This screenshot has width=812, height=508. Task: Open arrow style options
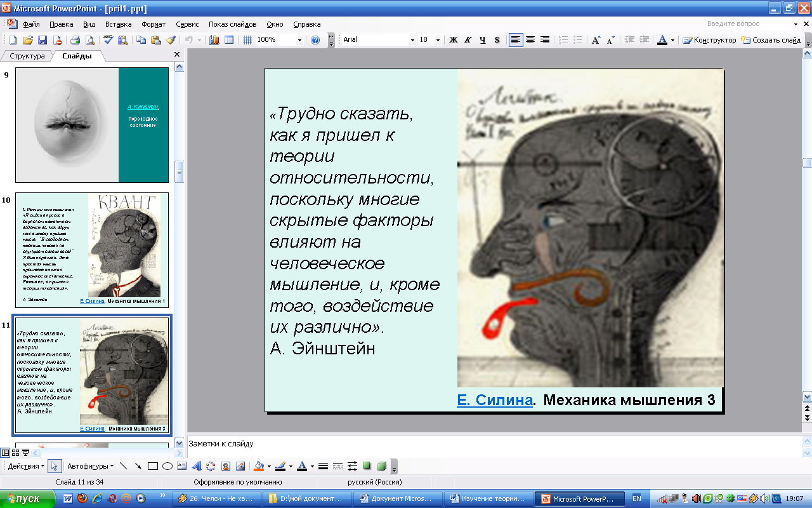(x=352, y=466)
